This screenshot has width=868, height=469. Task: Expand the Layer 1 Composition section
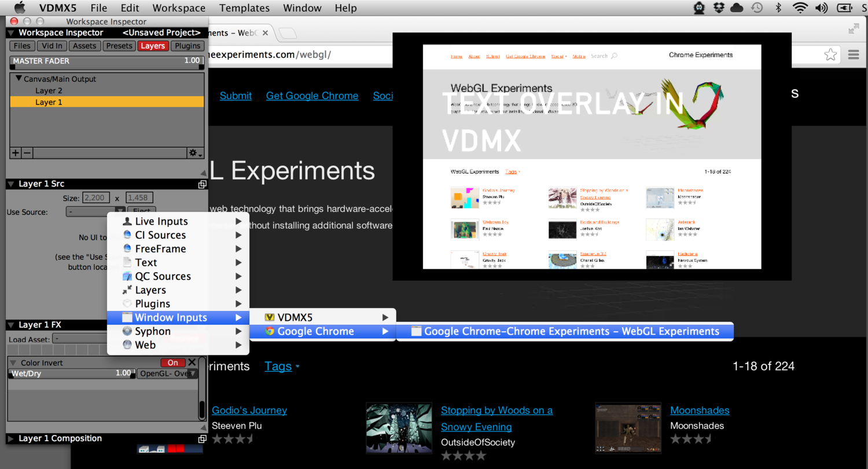12,439
